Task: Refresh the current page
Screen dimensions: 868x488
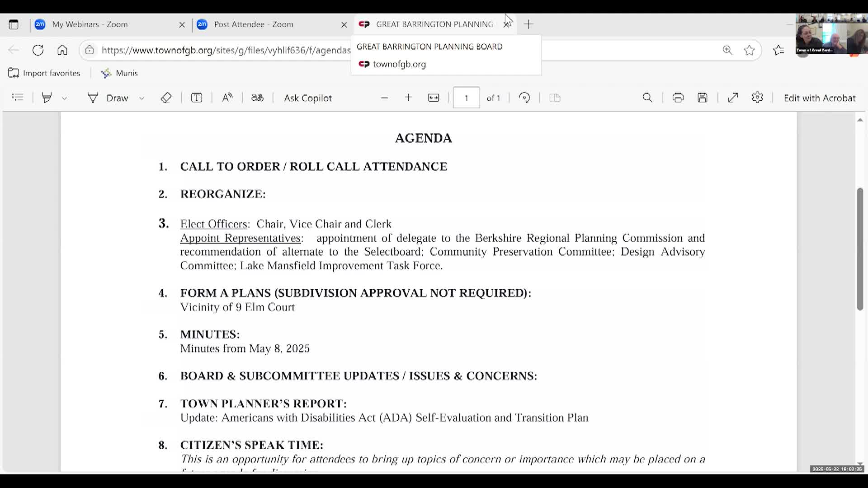Action: click(x=38, y=50)
